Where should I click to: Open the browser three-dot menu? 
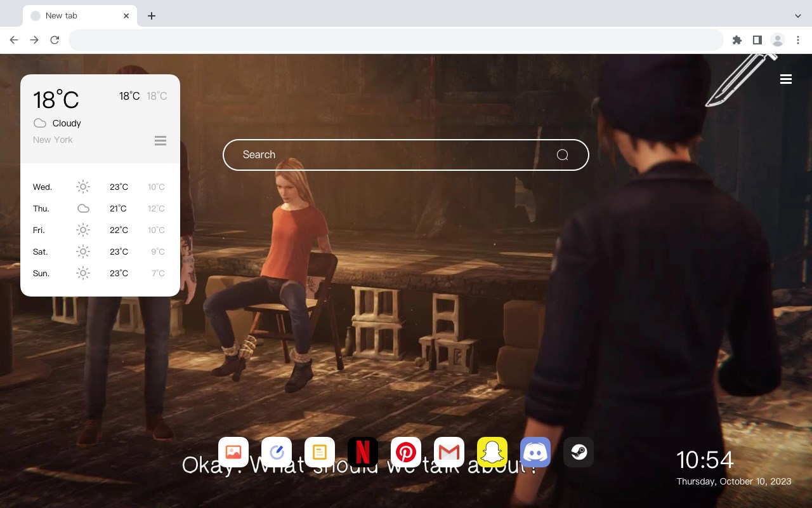click(x=798, y=40)
